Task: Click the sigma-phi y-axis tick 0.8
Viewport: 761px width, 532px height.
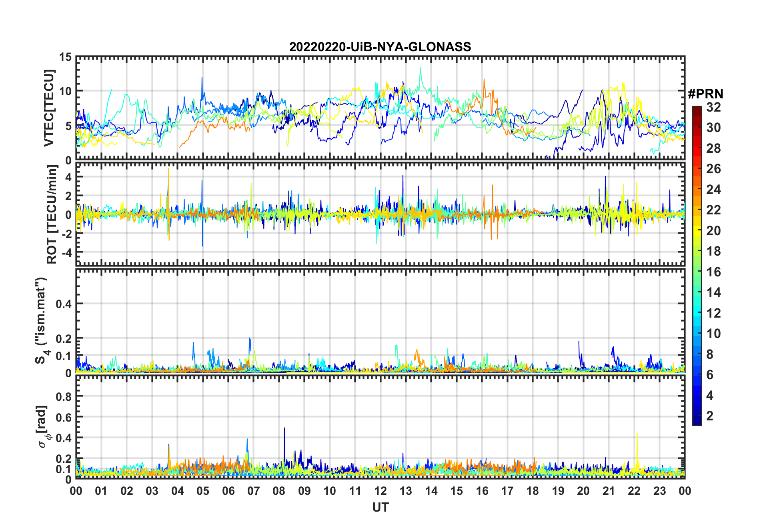Action: click(64, 396)
